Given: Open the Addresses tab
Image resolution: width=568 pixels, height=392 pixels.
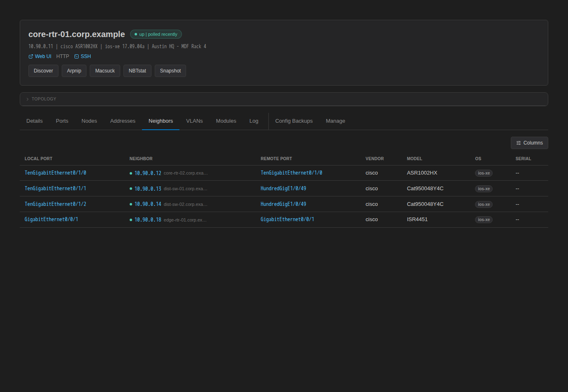Looking at the screenshot, I should pos(123,121).
